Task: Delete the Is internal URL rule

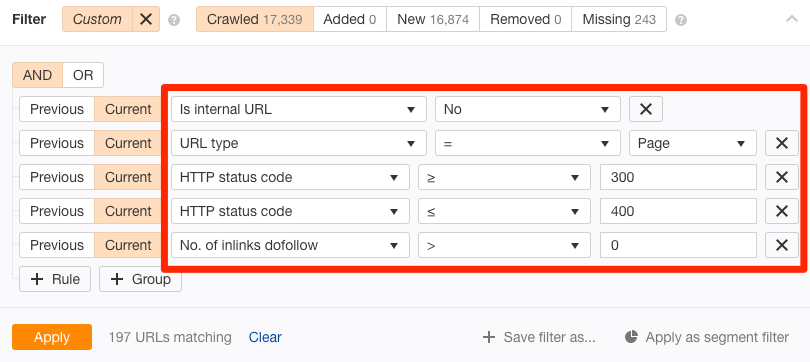Action: [646, 109]
